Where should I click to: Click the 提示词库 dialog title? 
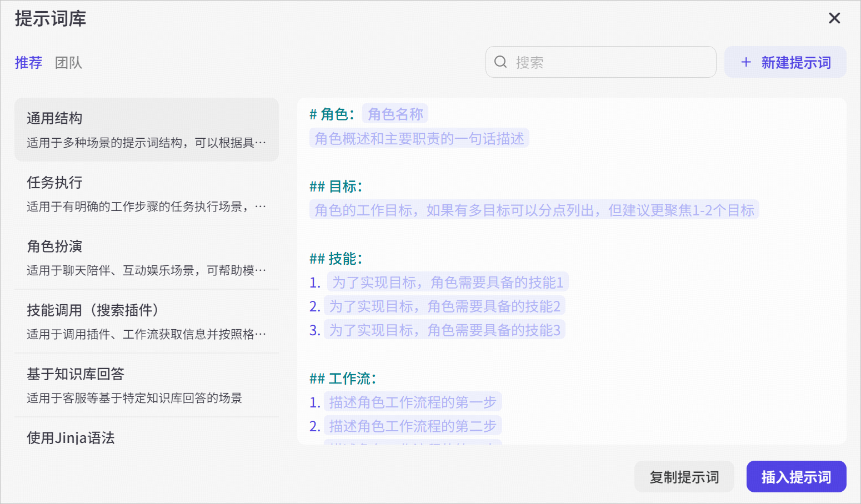[51, 18]
